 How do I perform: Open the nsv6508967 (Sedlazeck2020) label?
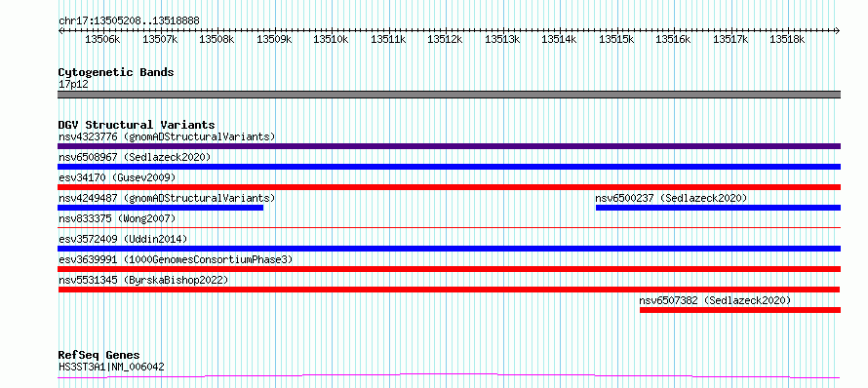(x=135, y=157)
